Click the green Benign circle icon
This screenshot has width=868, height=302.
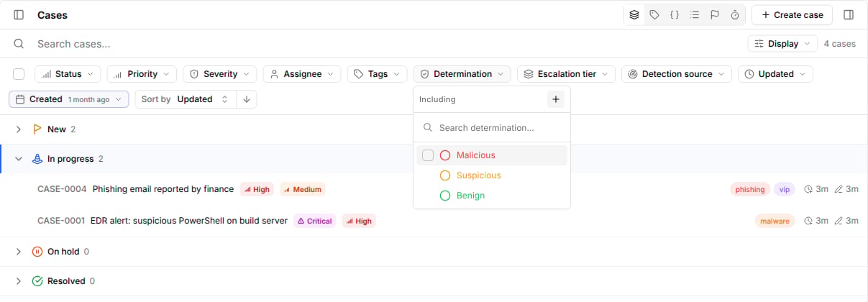click(444, 196)
